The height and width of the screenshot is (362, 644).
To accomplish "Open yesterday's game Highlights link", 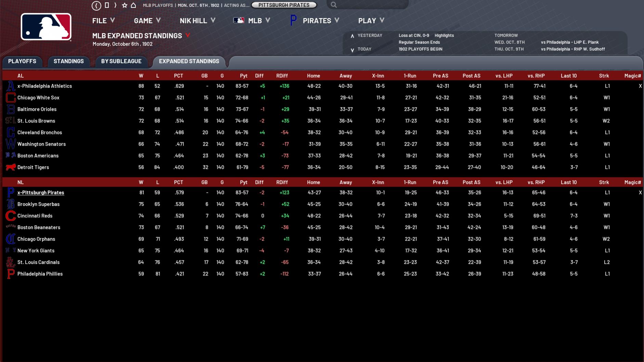I will coord(444,35).
